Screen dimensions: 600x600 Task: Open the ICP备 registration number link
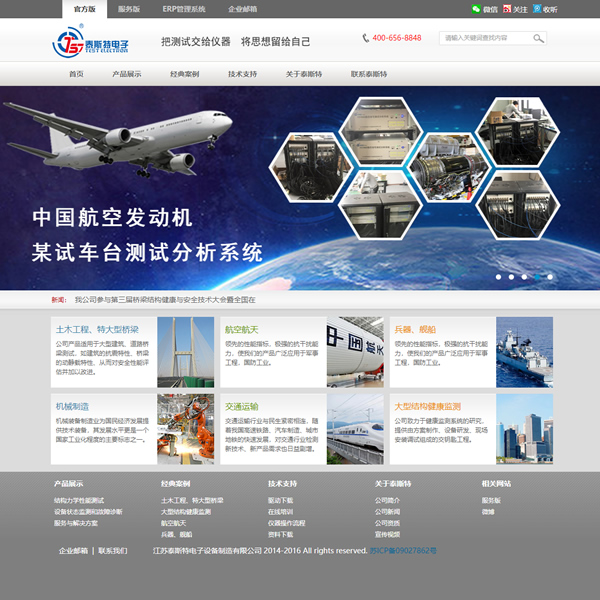403,551
